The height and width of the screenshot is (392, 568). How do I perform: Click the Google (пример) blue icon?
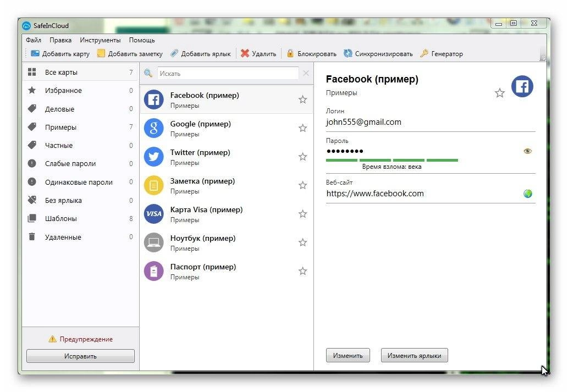[x=153, y=128]
